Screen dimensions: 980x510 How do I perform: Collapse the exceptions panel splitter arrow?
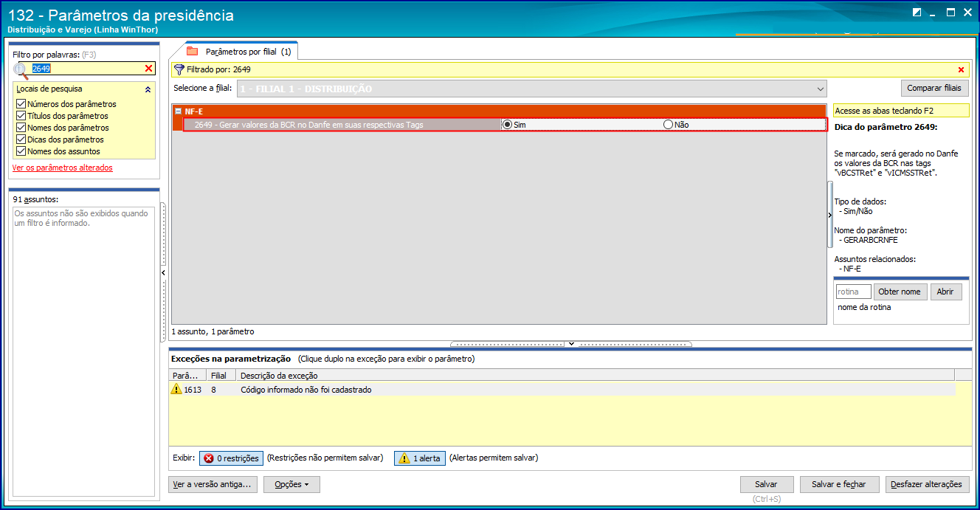pos(570,344)
